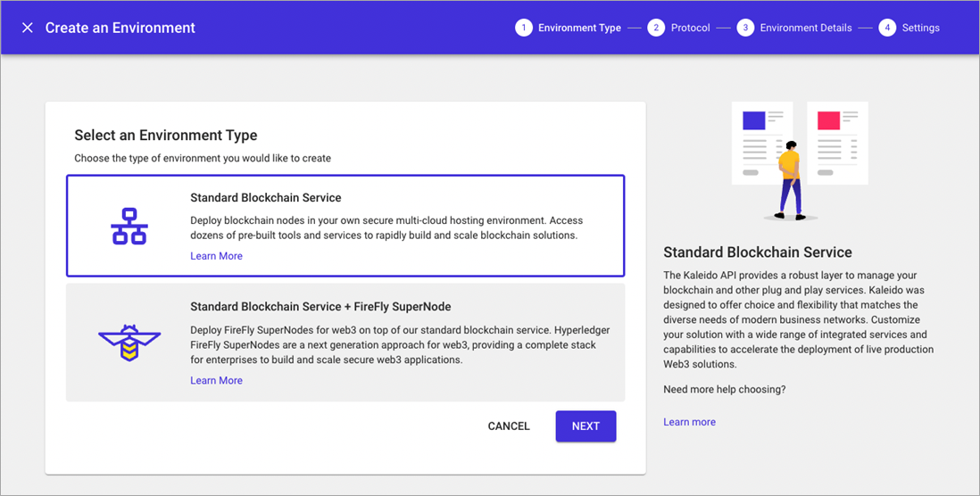Click the step 1 circle icon
The height and width of the screenshot is (496, 980).
(x=524, y=28)
